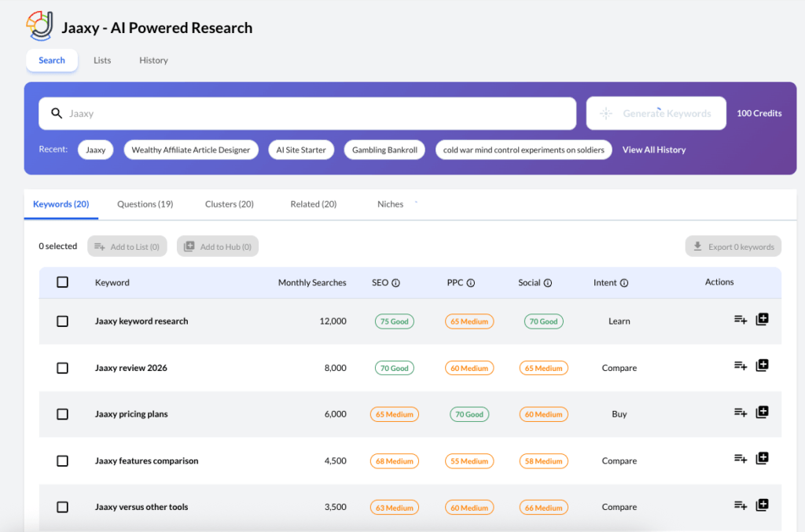Click the PPC info icon

click(470, 282)
